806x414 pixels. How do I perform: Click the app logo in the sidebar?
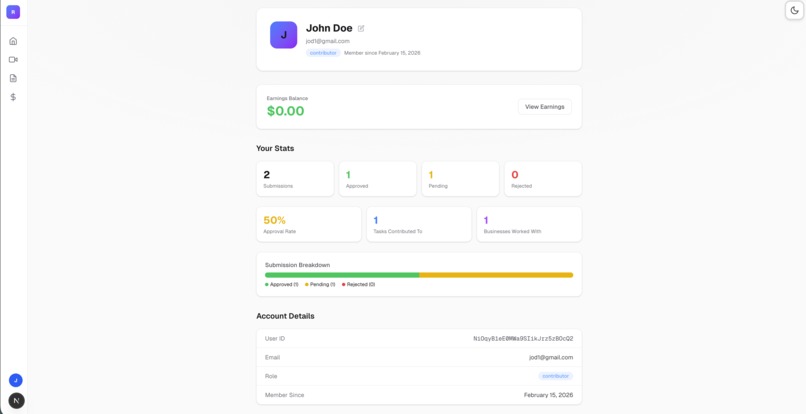click(x=13, y=12)
